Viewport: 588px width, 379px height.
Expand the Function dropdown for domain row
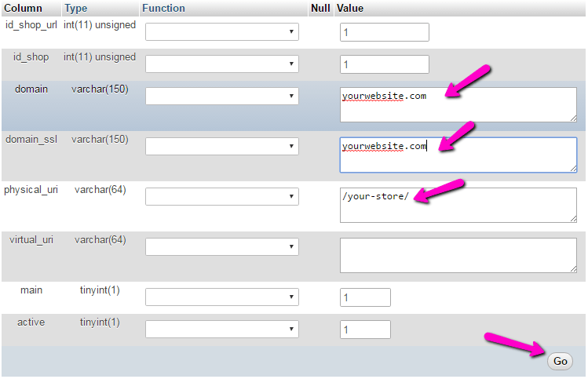[221, 96]
